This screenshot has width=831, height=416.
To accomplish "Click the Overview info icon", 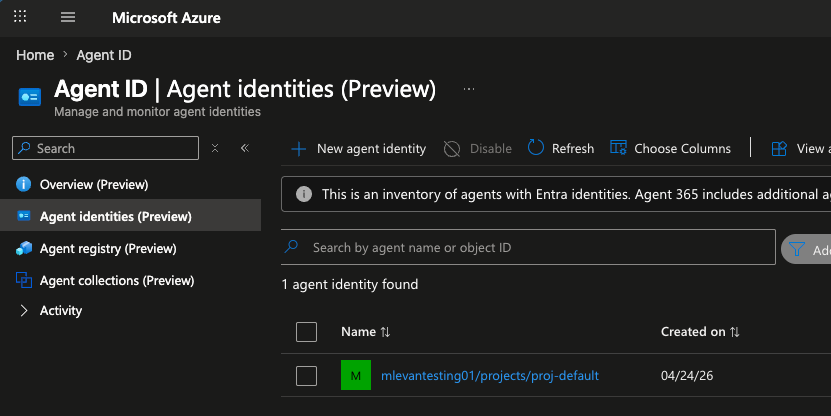I will tap(23, 184).
